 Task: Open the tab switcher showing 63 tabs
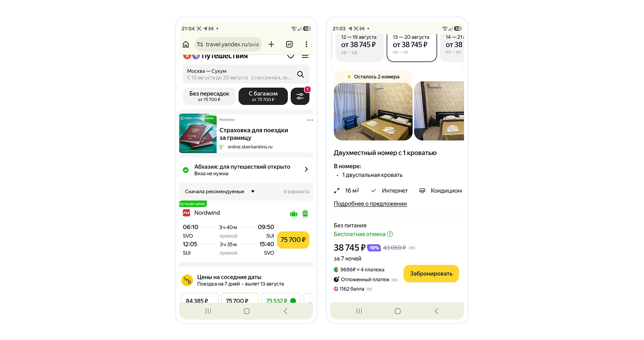point(289,44)
